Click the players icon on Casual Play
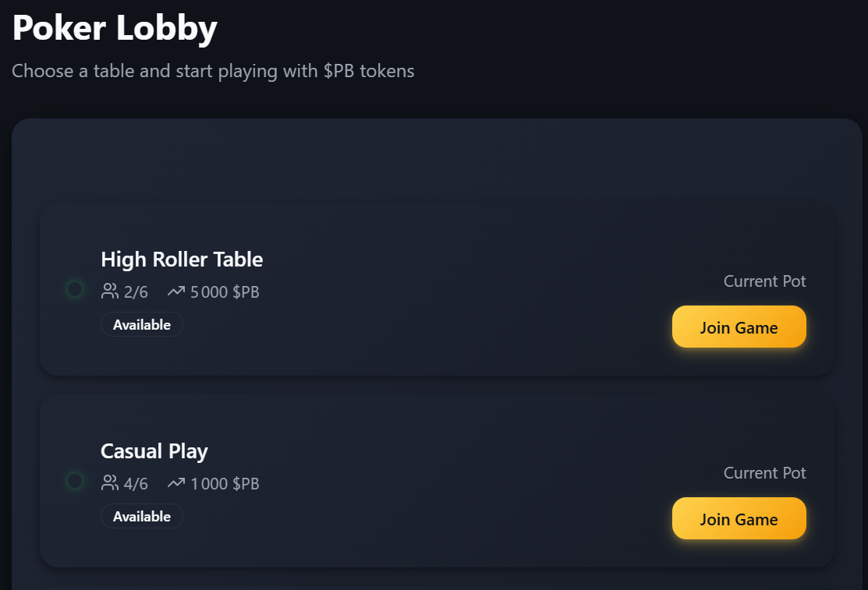 (x=110, y=483)
